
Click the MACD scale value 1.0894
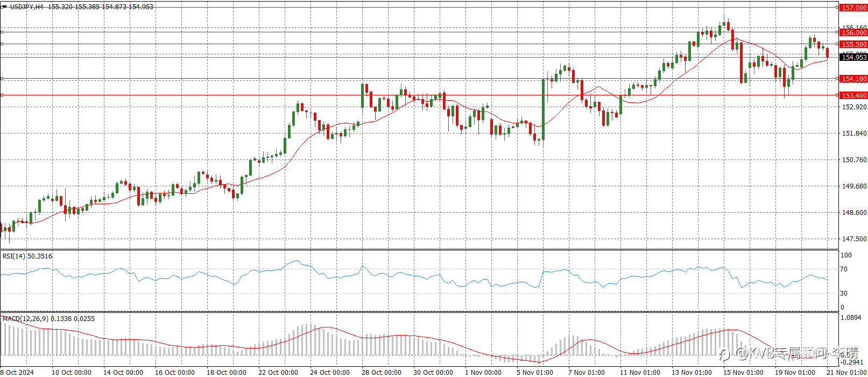pos(851,318)
